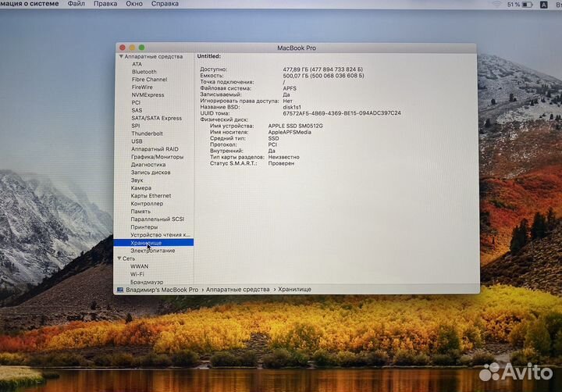Select SATA/SATA Express in the sidebar

157,118
